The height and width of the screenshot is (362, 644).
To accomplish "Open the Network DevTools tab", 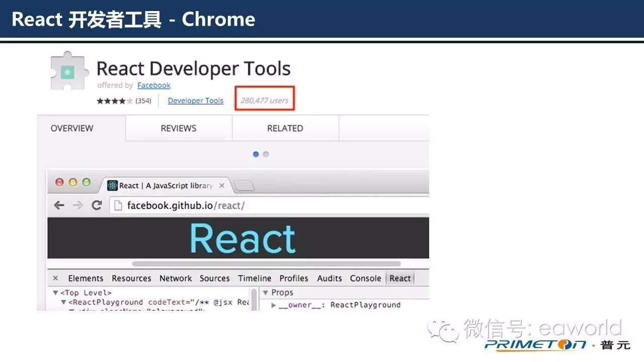I will (176, 278).
